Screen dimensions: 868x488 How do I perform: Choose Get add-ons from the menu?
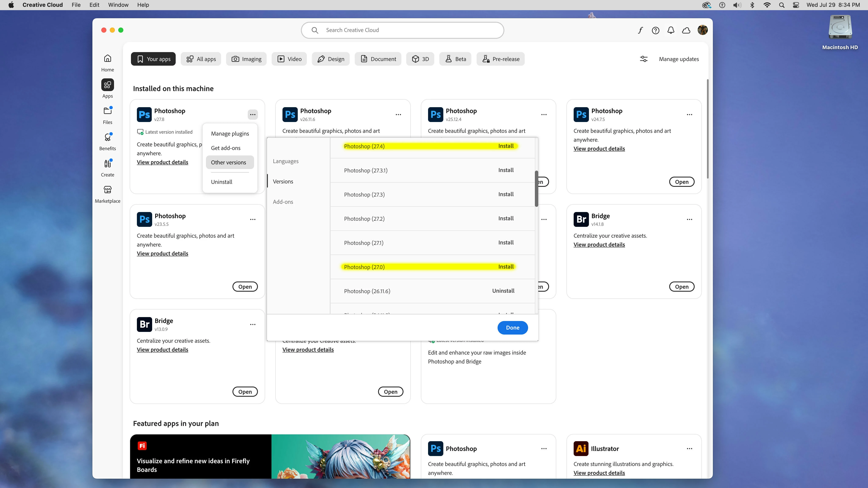click(230, 148)
